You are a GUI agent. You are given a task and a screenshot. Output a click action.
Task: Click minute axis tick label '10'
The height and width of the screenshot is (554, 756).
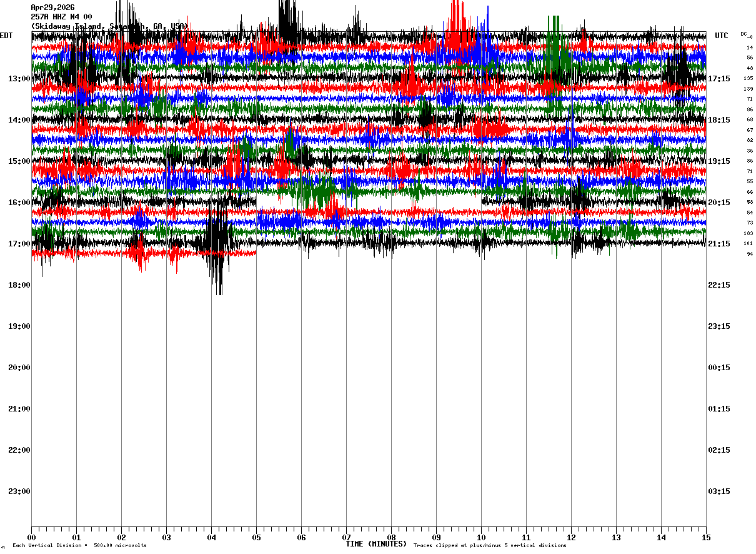pyautogui.click(x=481, y=537)
